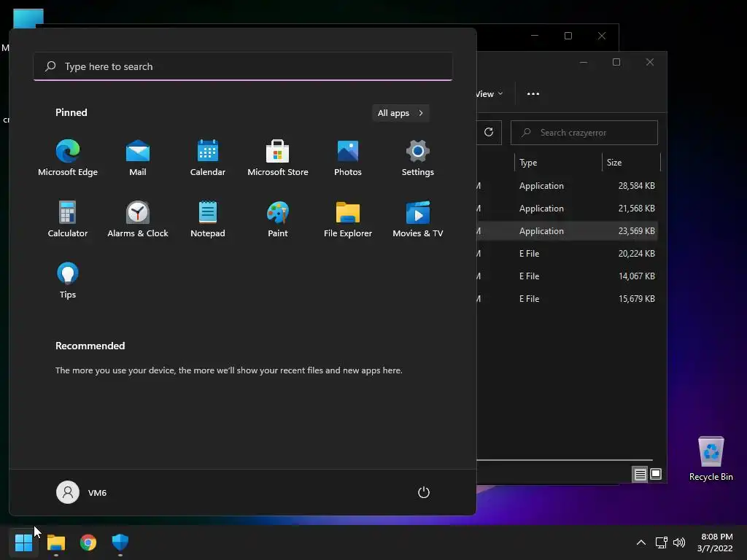The image size is (747, 560).
Task: Click the Search crazyerror field
Action: (x=584, y=133)
